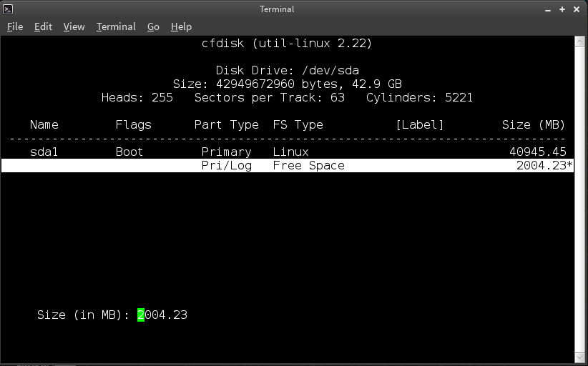
Task: Click the Size in MB input value
Action: pyautogui.click(x=162, y=315)
